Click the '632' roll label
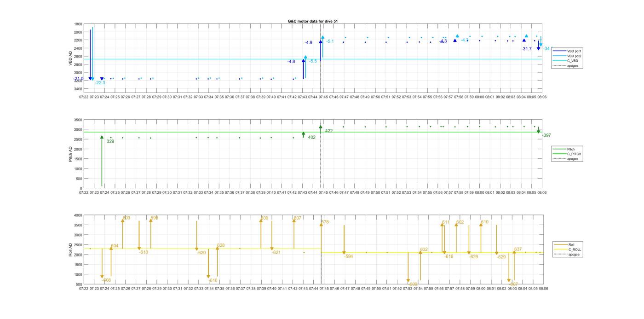Screen dimensions: 644x319 click(424, 249)
